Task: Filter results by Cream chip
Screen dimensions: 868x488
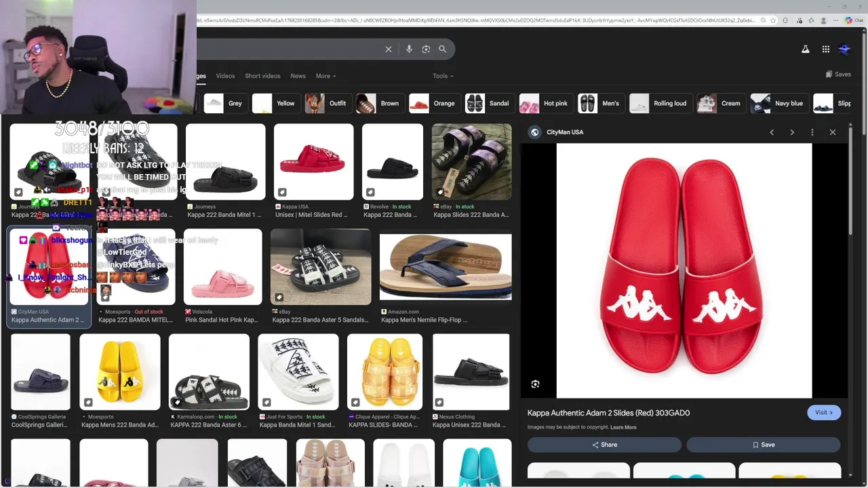Action: click(x=721, y=103)
